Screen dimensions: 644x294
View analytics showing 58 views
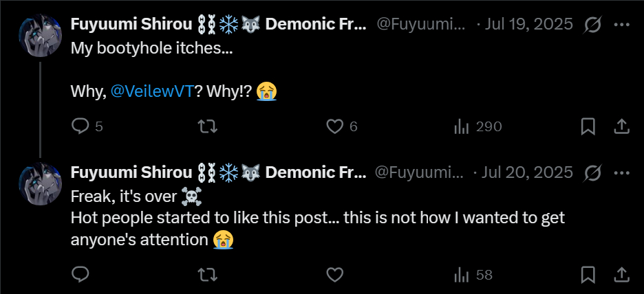(x=462, y=275)
